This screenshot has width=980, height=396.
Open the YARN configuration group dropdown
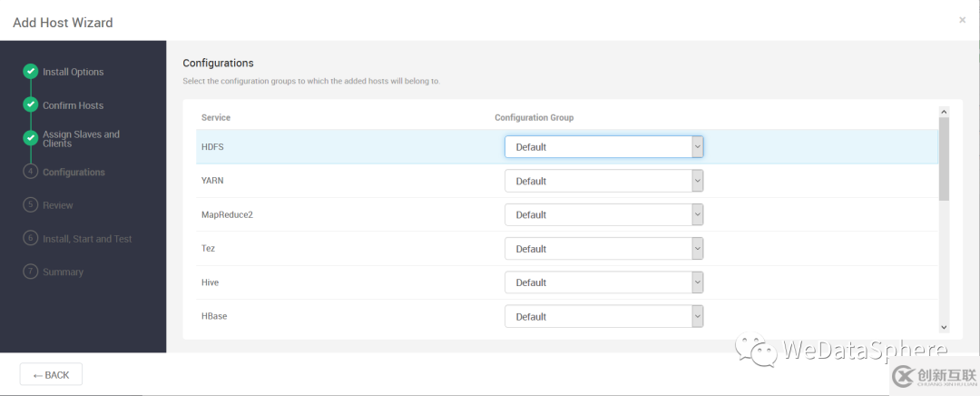(x=603, y=181)
